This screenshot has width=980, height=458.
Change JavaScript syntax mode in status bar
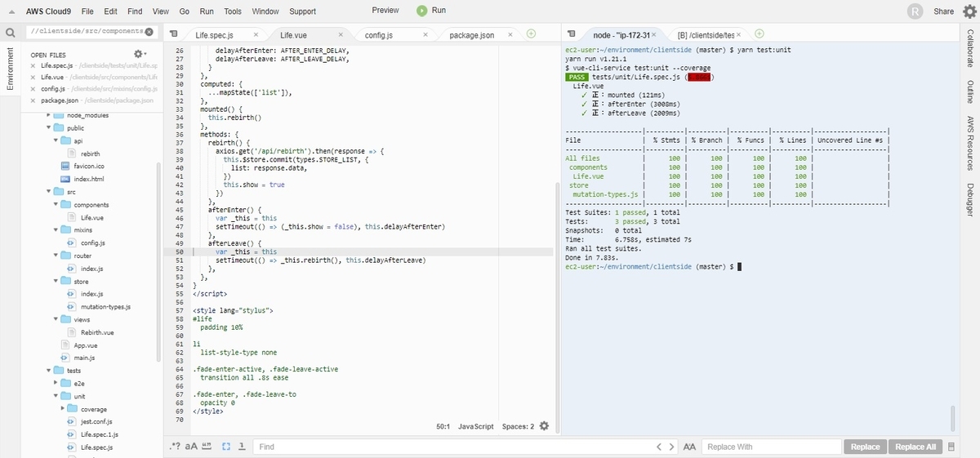[476, 426]
